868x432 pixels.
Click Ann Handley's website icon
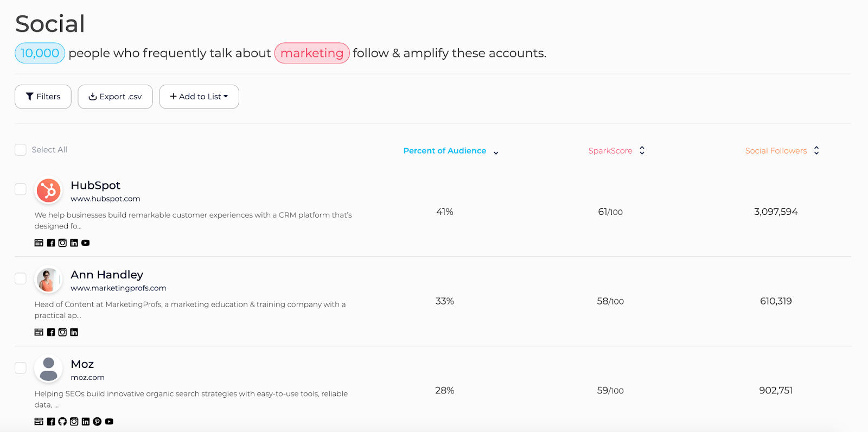point(39,332)
